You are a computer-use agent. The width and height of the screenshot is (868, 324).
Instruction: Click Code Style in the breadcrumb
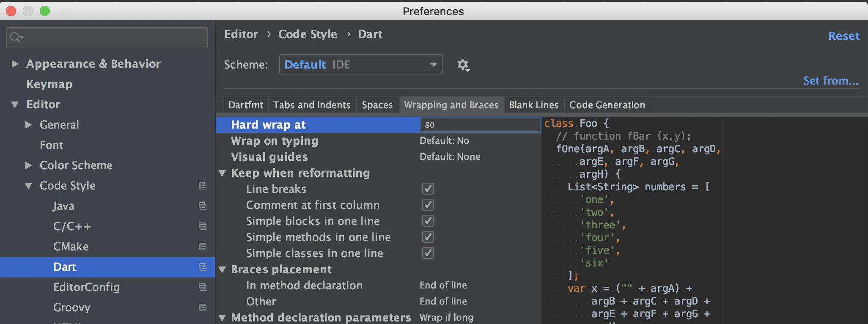coord(308,34)
